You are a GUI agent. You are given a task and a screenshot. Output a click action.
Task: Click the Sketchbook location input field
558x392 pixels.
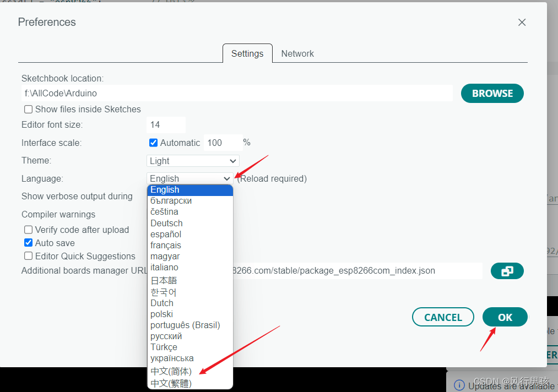(237, 93)
